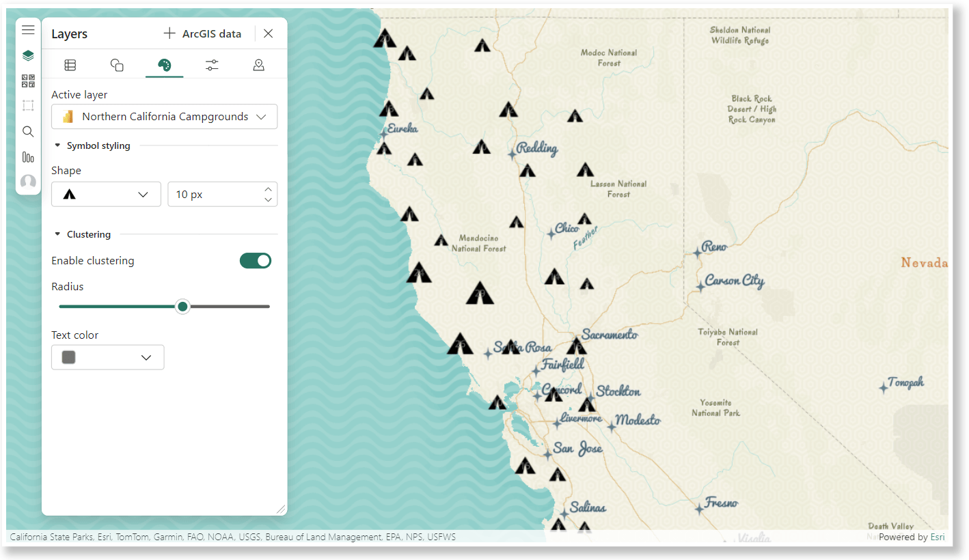This screenshot has width=969, height=560.
Task: Click the Lassen National Forest label
Action: point(618,189)
